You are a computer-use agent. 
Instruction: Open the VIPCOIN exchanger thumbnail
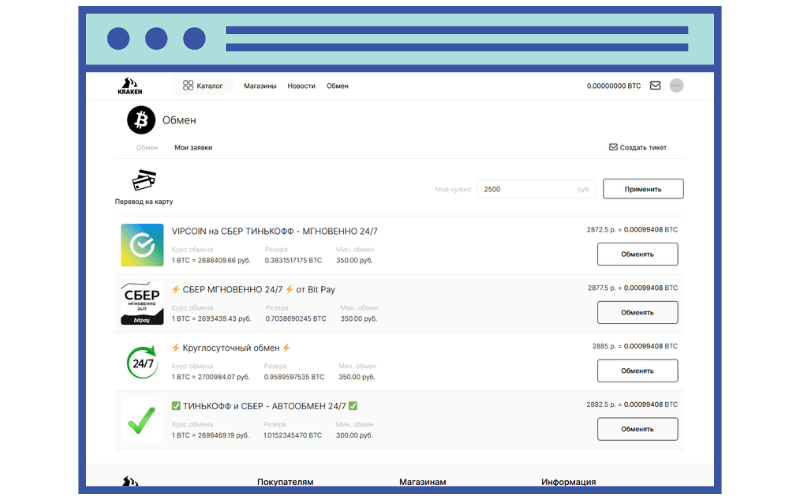coord(142,245)
